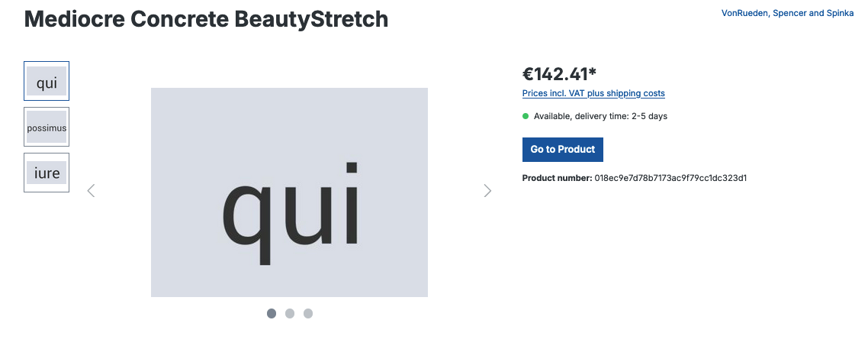The width and height of the screenshot is (868, 349).
Task: Select the 'qui' thumbnail
Action: 47,81
